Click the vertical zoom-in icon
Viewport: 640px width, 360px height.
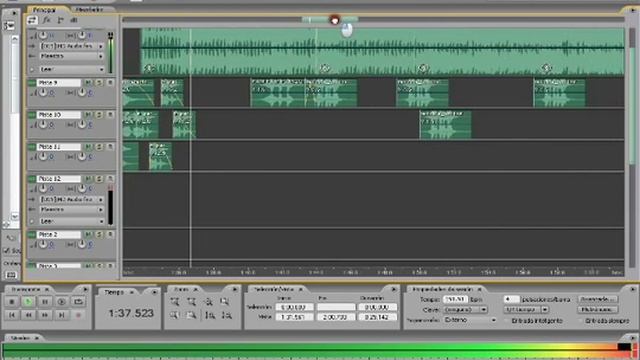[210, 315]
